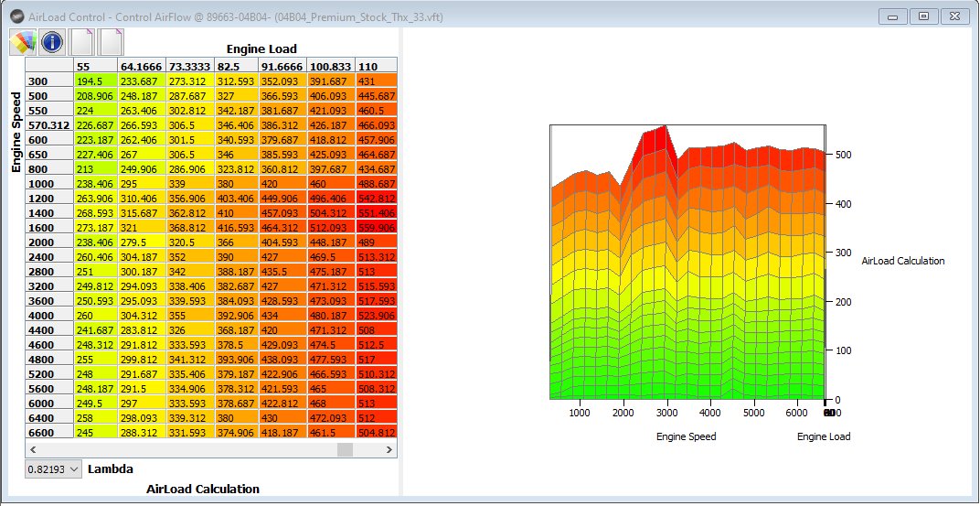Select the 55 engine load column header
Image resolution: width=980 pixels, height=506 pixels.
[96, 66]
